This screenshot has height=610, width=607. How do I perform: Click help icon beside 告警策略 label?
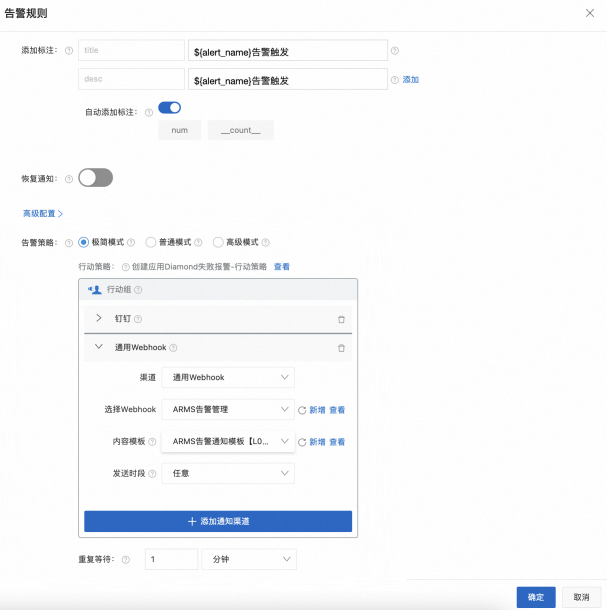point(69,243)
